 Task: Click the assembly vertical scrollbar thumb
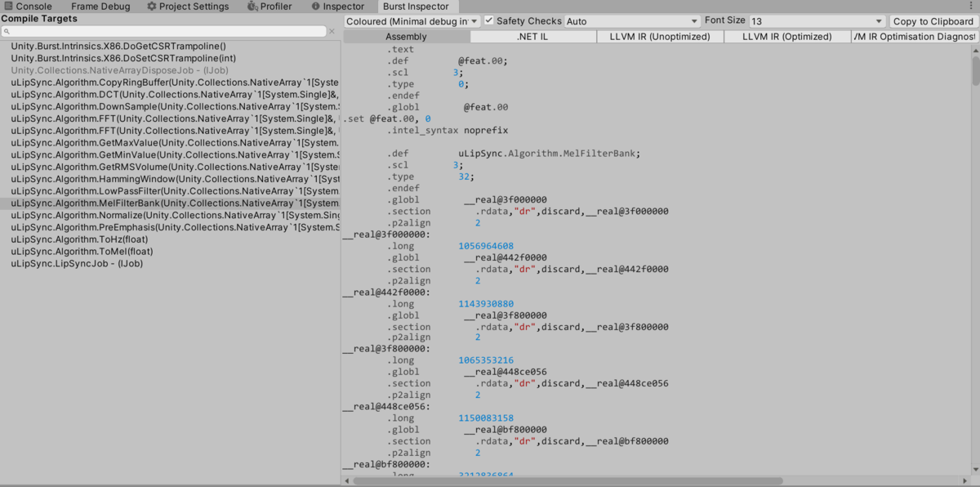(976, 71)
